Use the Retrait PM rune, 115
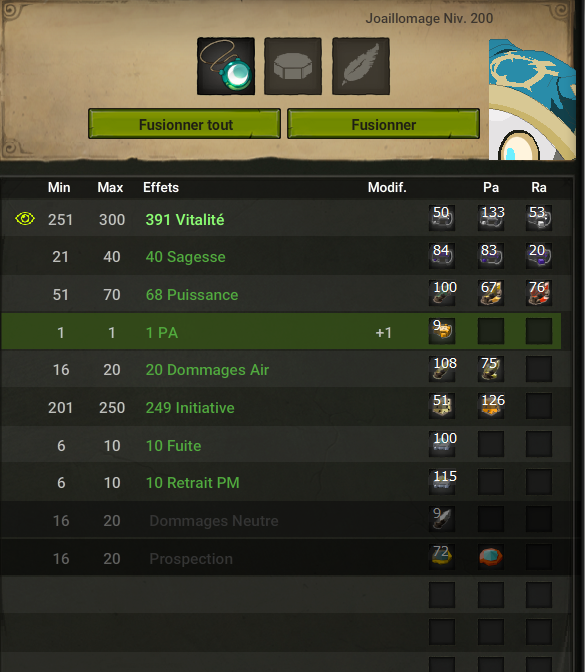The height and width of the screenshot is (672, 585). tap(442, 482)
